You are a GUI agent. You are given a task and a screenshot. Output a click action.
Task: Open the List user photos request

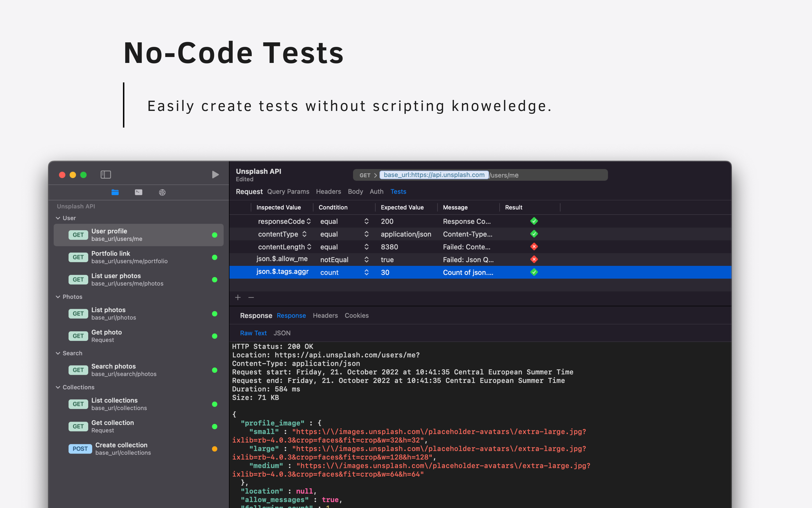139,279
